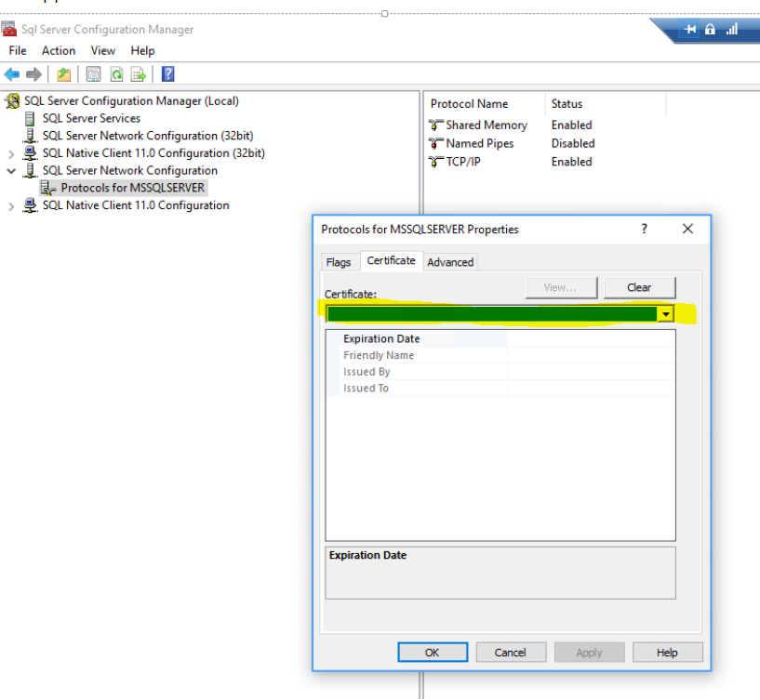Click the Help button in dialog
760x700 pixels.
(667, 652)
